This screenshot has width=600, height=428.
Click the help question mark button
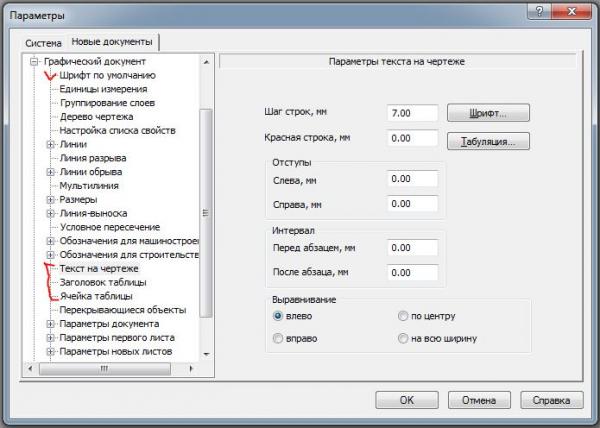tap(540, 11)
